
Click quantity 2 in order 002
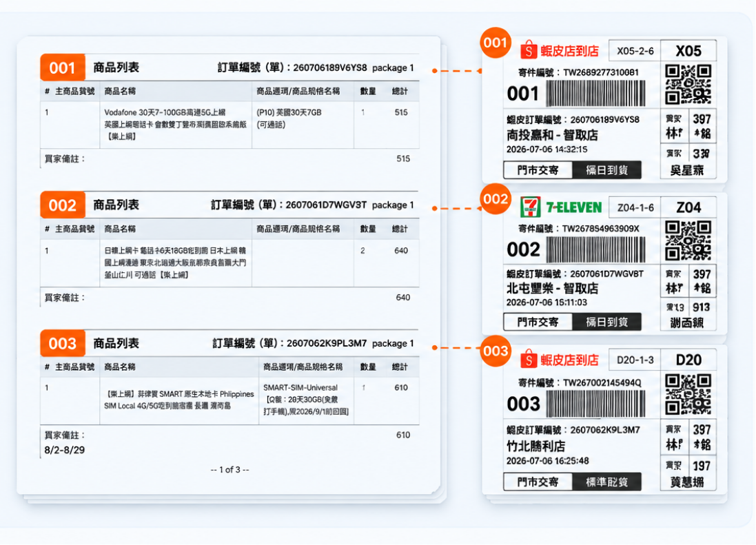pyautogui.click(x=362, y=251)
